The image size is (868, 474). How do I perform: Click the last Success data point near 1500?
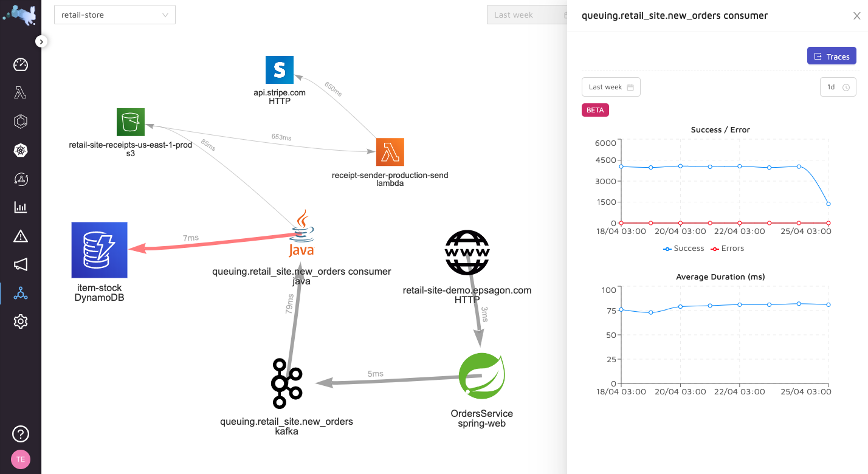click(x=828, y=204)
